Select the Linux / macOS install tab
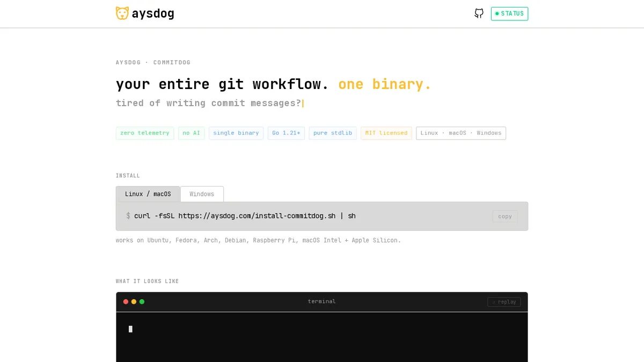 148,194
